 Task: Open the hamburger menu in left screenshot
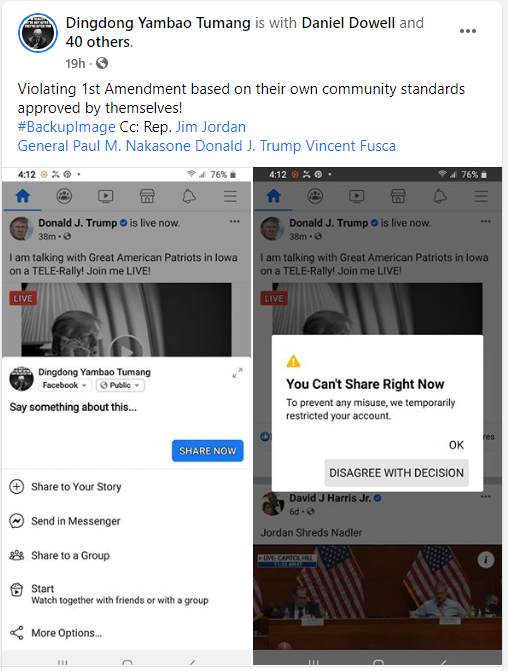tap(230, 196)
